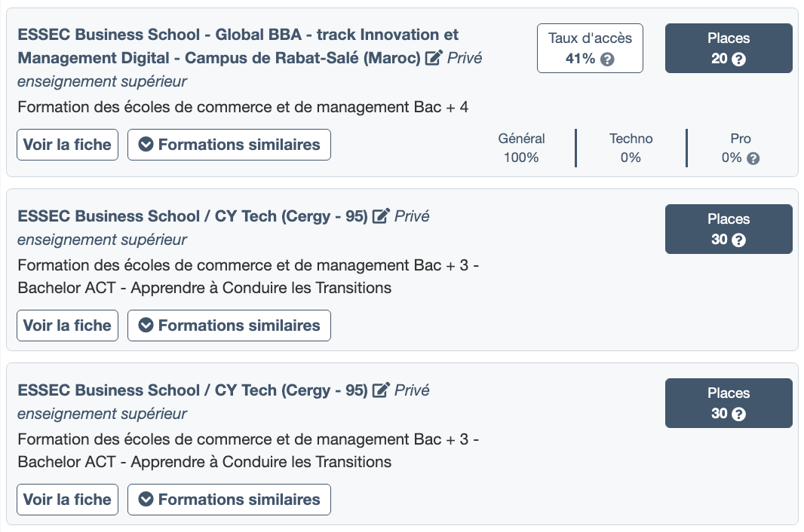Click the edit icon in the middle card title

click(x=382, y=216)
